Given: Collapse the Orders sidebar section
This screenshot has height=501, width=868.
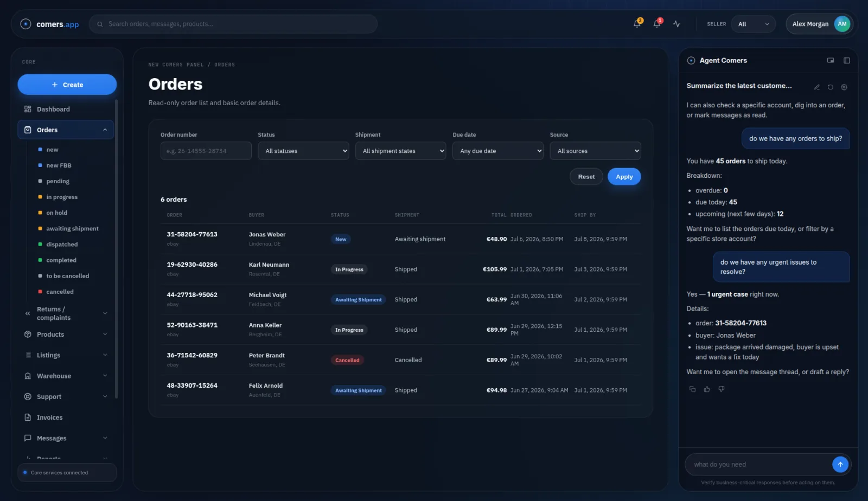Looking at the screenshot, I should [105, 130].
